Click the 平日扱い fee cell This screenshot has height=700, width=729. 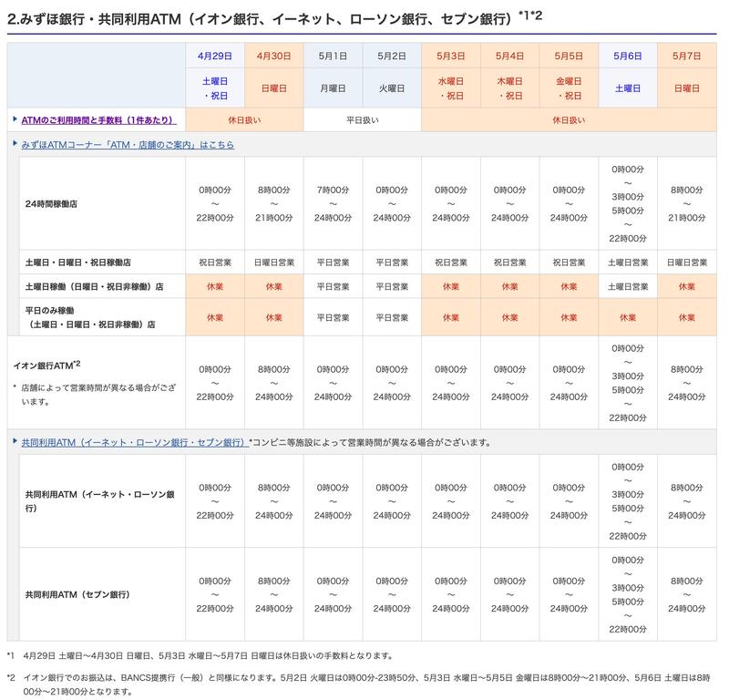(363, 120)
